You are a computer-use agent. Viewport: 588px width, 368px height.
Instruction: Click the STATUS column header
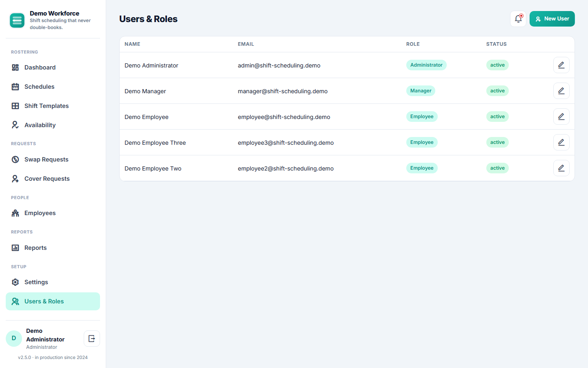(496, 44)
